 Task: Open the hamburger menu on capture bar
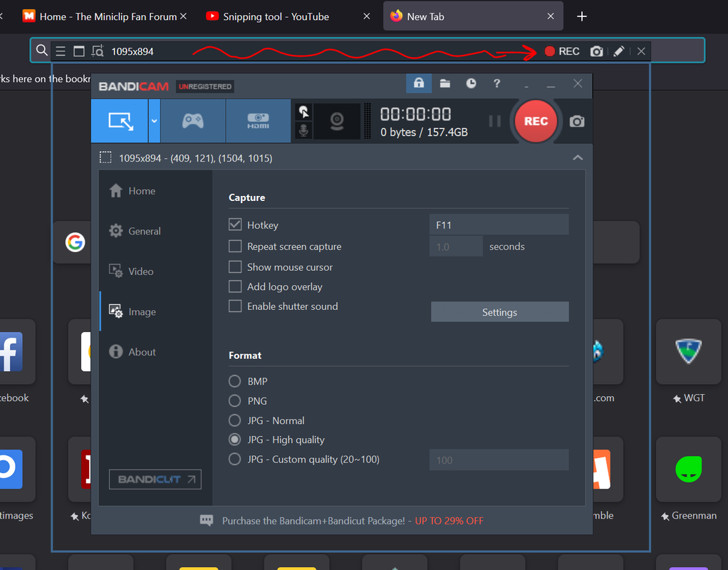(61, 51)
